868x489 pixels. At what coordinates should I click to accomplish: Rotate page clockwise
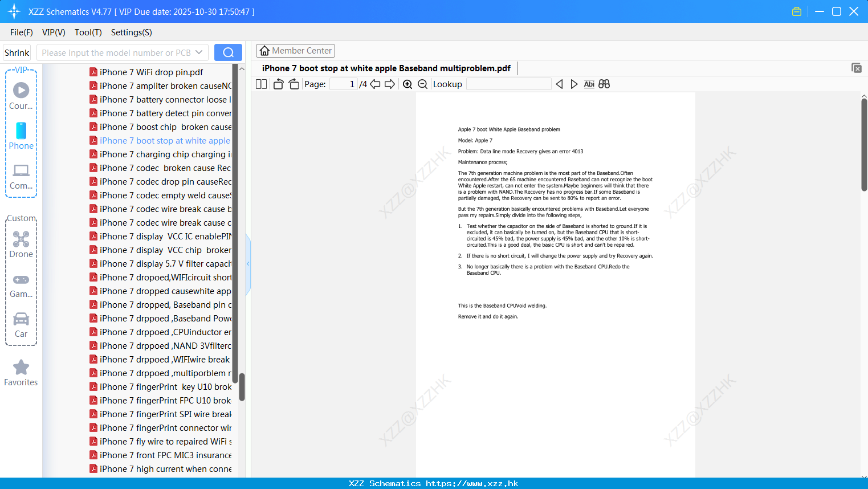pos(294,84)
